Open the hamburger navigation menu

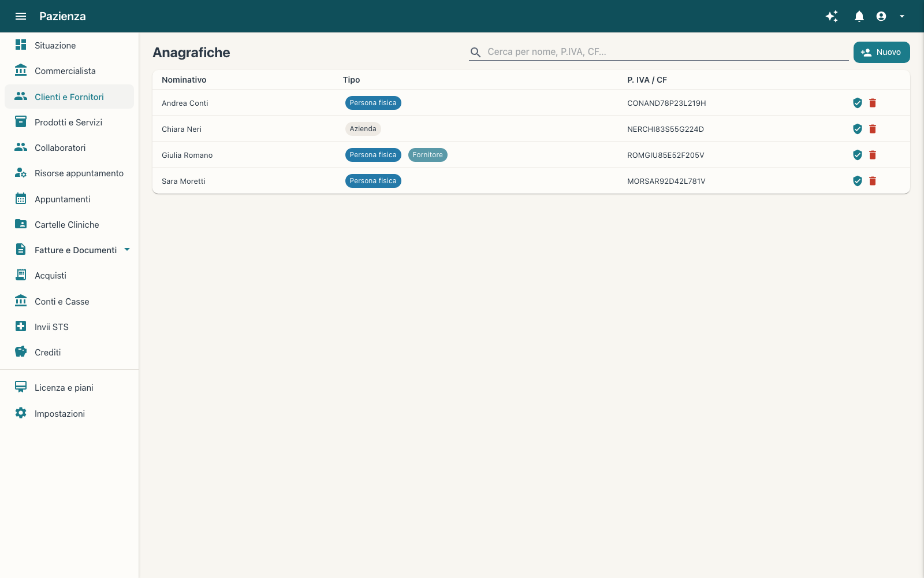pyautogui.click(x=21, y=16)
